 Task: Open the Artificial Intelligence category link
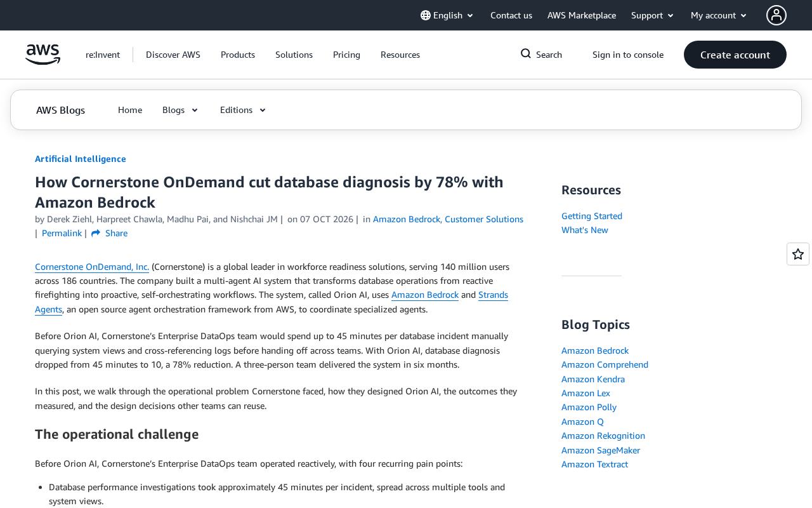[81, 159]
